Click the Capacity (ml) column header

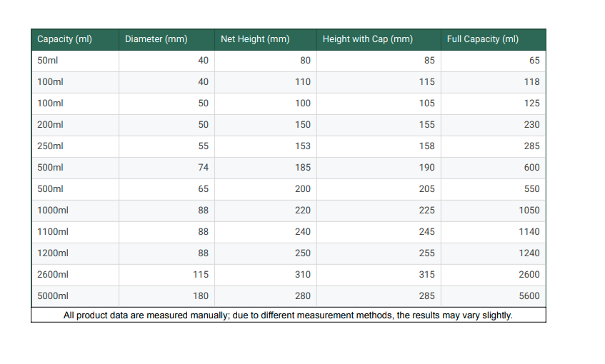(64, 39)
